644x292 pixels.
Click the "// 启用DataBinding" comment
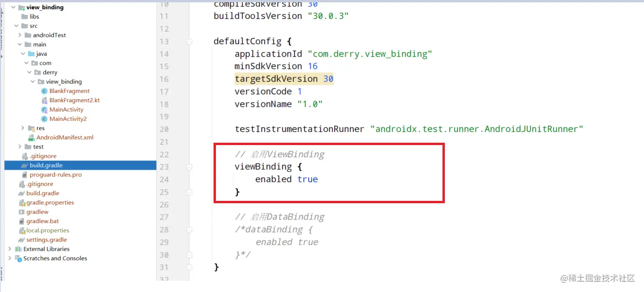[x=280, y=217]
